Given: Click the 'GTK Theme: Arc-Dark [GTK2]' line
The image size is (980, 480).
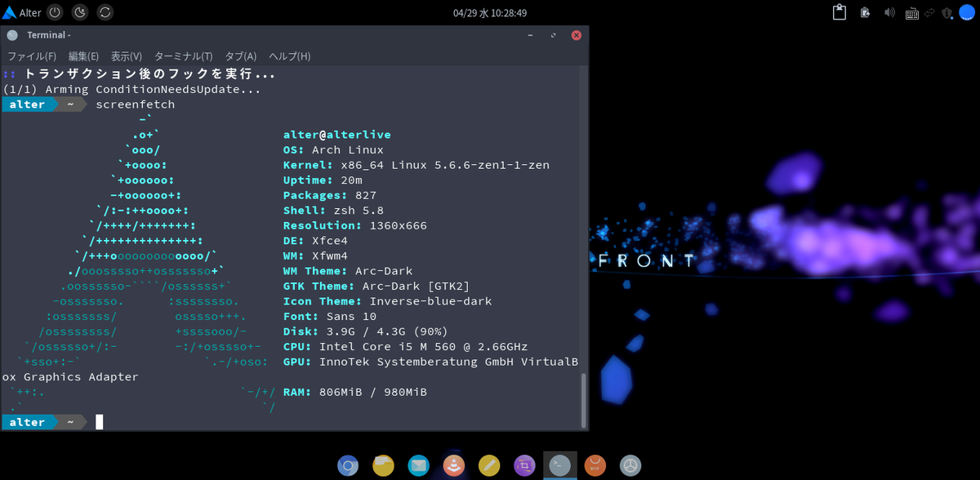Looking at the screenshot, I should (x=376, y=286).
